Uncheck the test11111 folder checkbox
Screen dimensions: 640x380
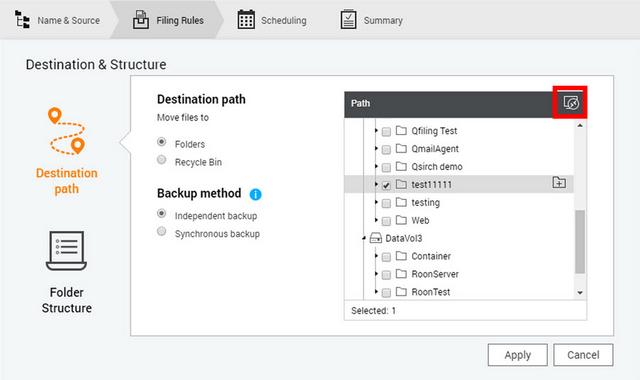pyautogui.click(x=386, y=185)
